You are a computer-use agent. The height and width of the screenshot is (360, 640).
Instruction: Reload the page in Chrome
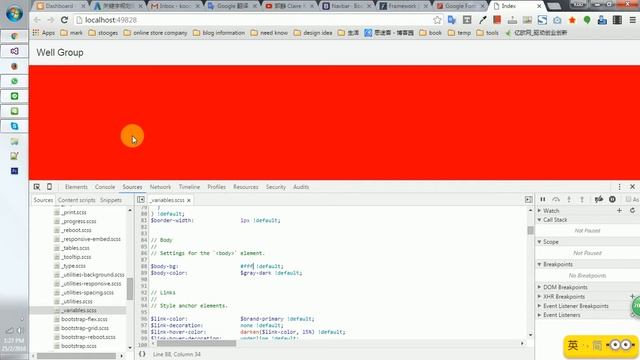[64, 20]
